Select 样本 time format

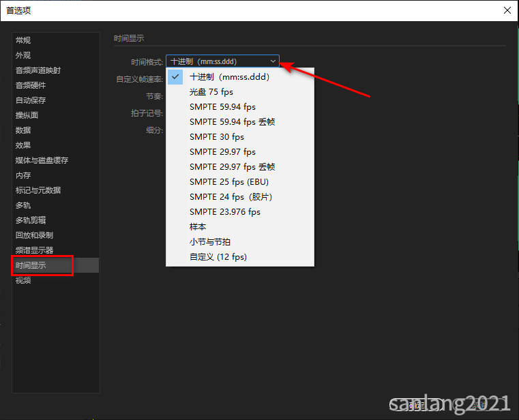coord(198,227)
